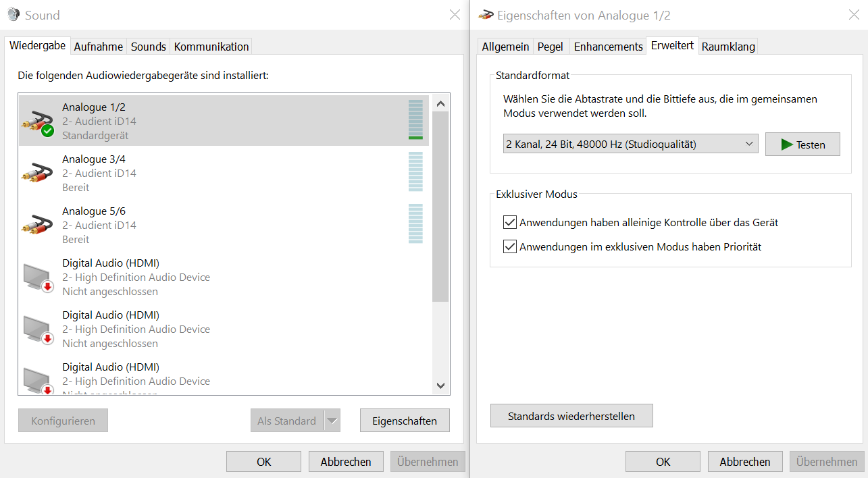Click the Eigenschaften title bar connector icon

485,14
